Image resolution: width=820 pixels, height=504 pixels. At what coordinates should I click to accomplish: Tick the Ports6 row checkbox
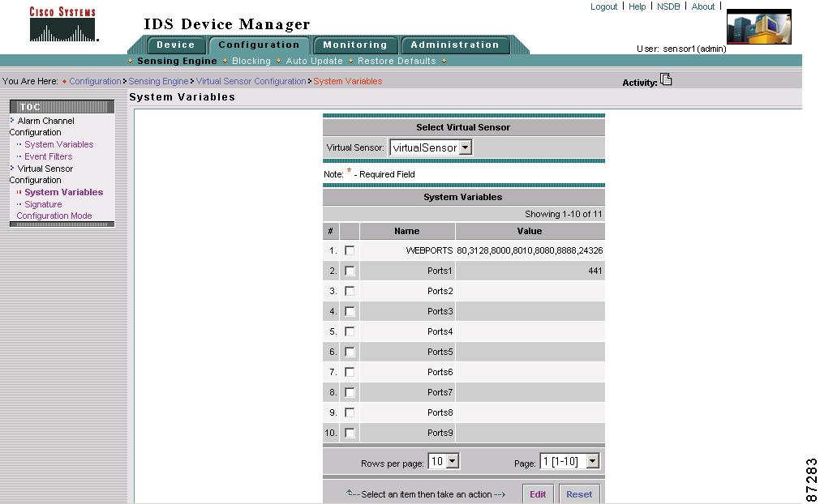(x=350, y=372)
